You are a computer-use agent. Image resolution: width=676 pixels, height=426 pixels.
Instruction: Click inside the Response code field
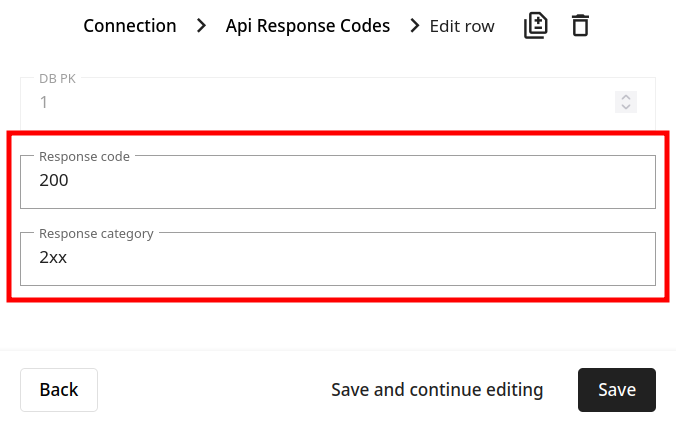pos(338,182)
